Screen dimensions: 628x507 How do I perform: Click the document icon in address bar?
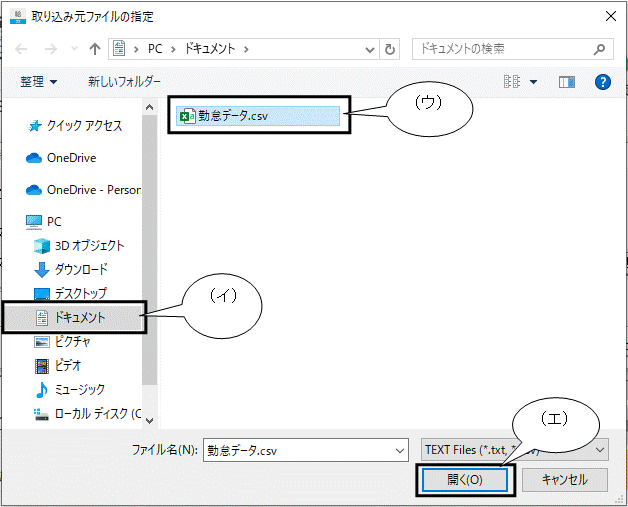tap(119, 49)
